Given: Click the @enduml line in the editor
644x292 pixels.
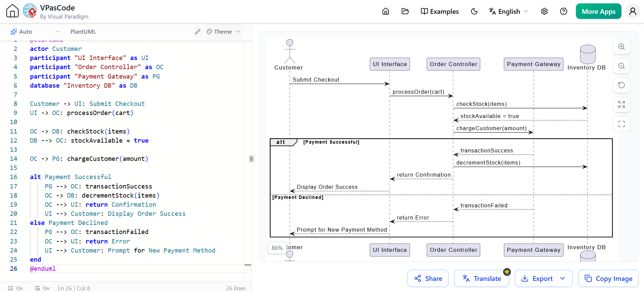Looking at the screenshot, I should [43, 269].
